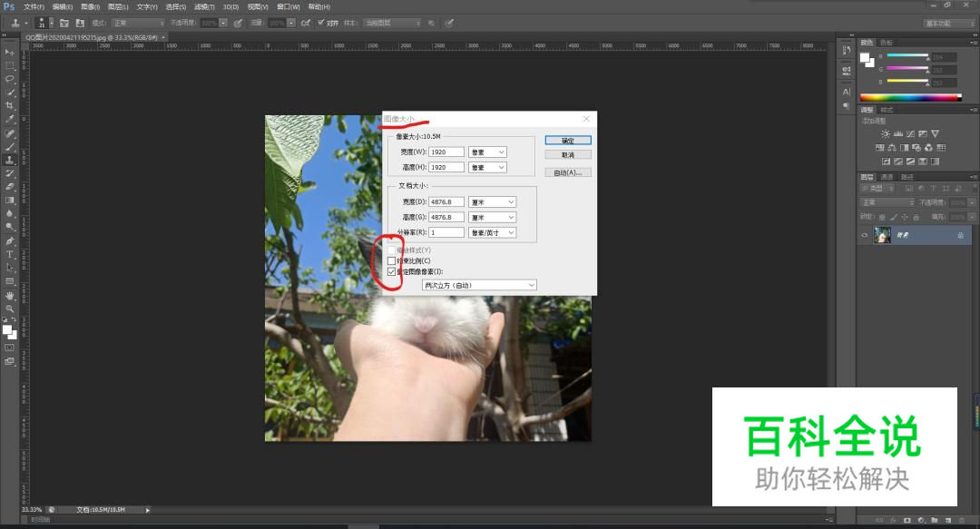Click the 确定 (OK) button
This screenshot has width=980, height=529.
click(568, 141)
